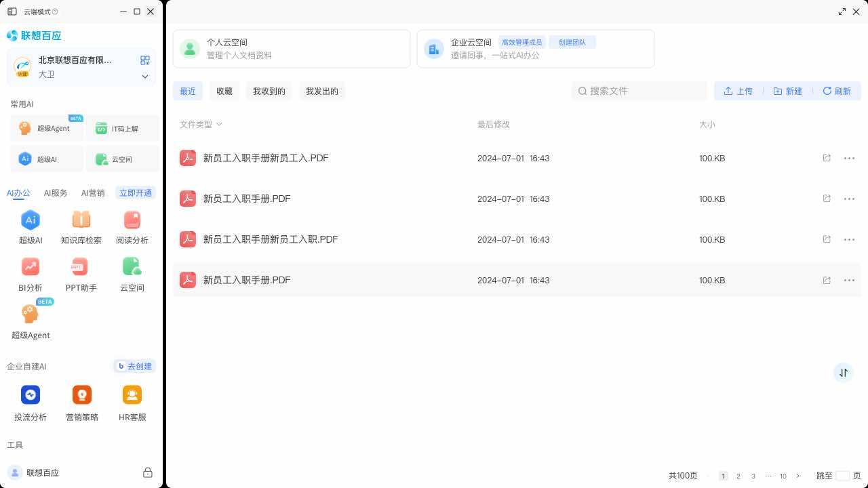This screenshot has height=488, width=868.
Task: Click the 去创建 button for 企业自建AI
Action: click(134, 366)
